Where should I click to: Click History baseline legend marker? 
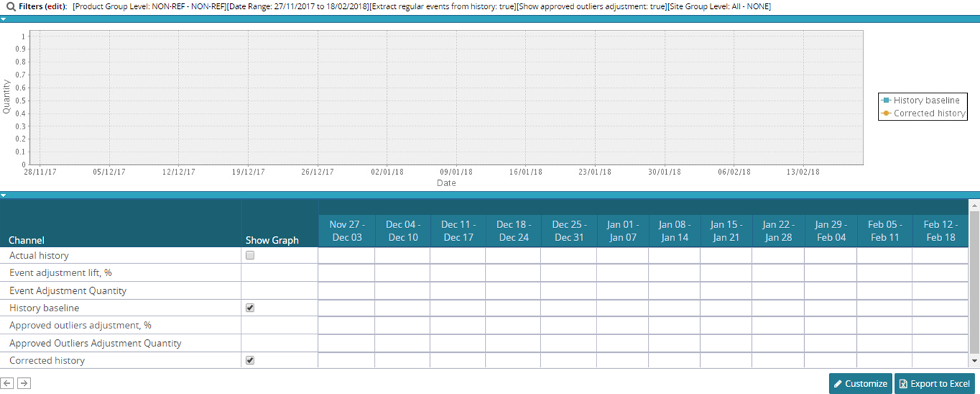point(886,100)
